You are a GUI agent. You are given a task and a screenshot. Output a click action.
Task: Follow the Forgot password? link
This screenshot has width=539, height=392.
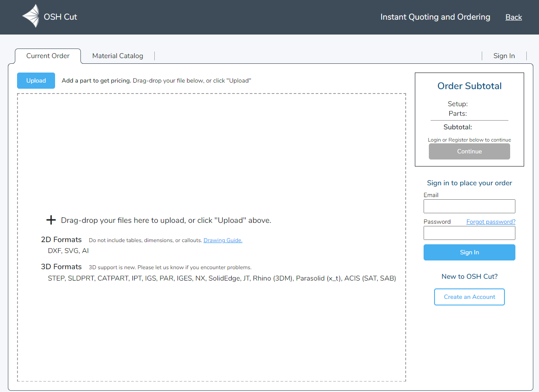click(x=490, y=222)
